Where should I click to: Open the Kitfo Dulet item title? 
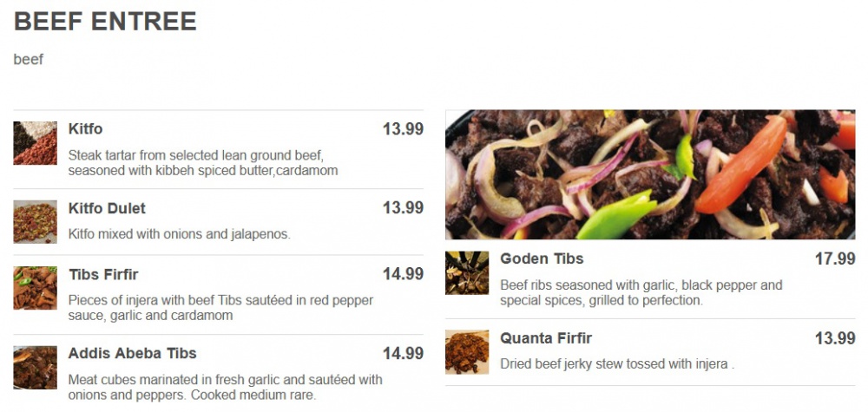(x=107, y=208)
